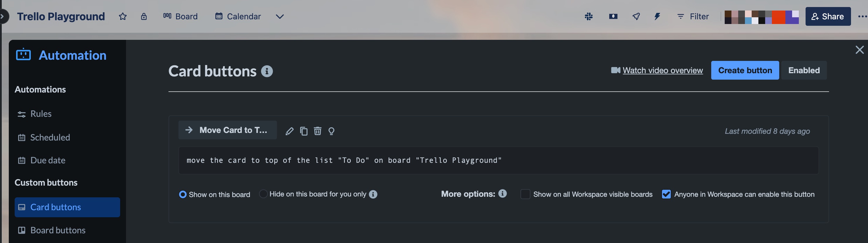
Task: Select the Show on this board radio button
Action: click(182, 194)
